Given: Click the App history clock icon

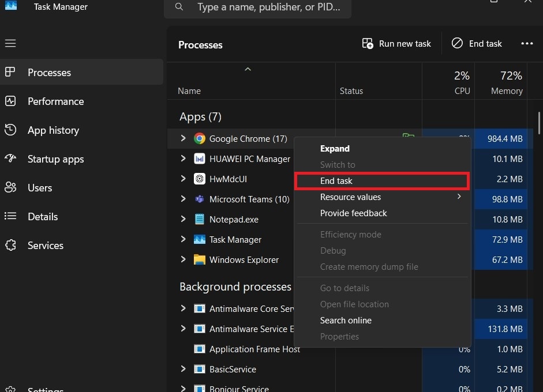Looking at the screenshot, I should (10, 130).
